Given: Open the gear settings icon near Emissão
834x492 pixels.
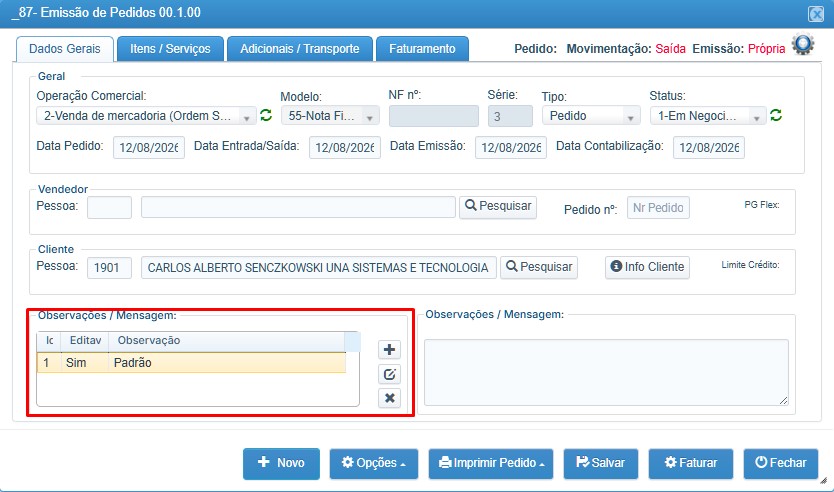Looking at the screenshot, I should pyautogui.click(x=803, y=45).
